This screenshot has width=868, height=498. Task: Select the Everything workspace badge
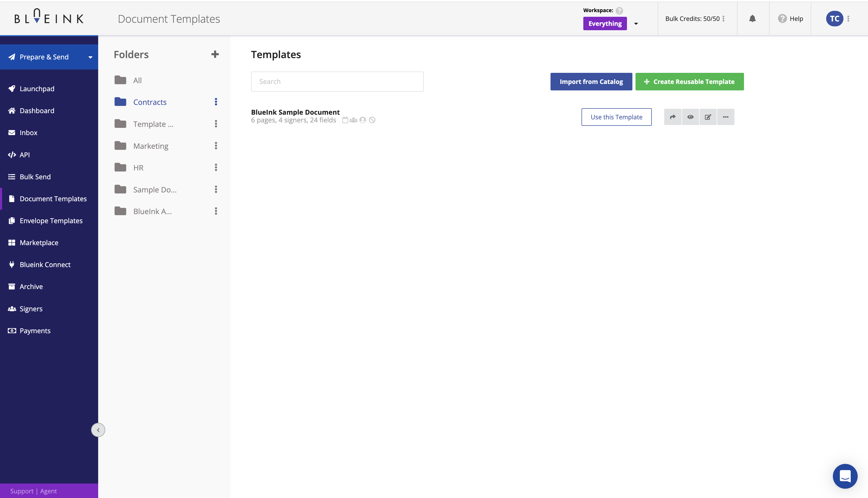[x=605, y=24]
